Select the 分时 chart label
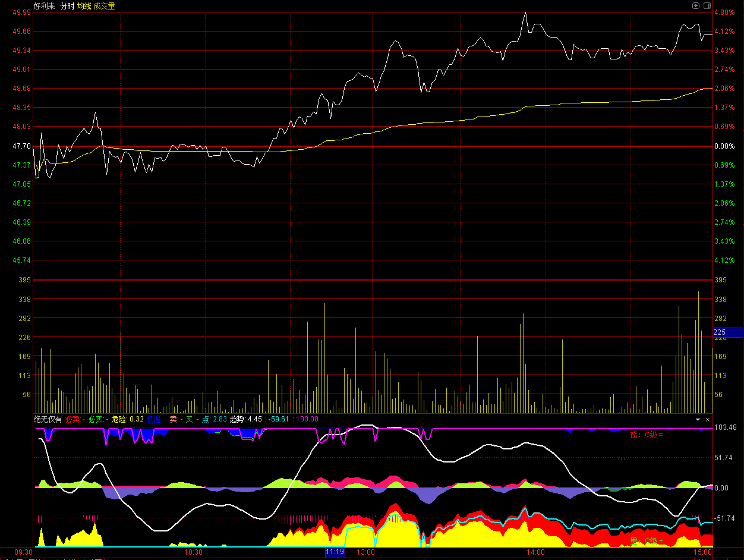Screen dimensions: 744x560 pyautogui.click(x=67, y=6)
